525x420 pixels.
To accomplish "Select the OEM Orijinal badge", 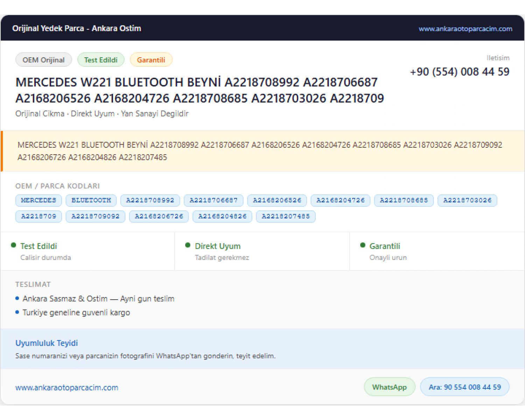I will point(44,60).
